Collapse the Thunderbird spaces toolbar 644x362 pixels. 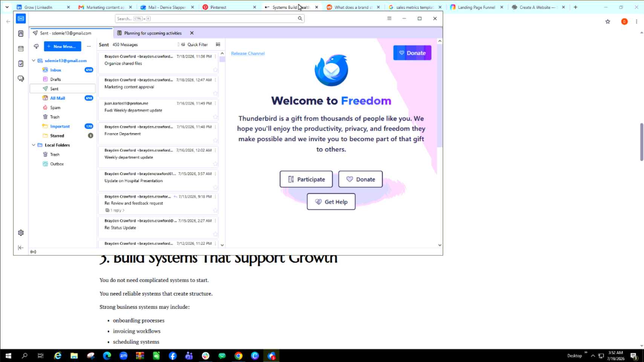click(x=21, y=247)
